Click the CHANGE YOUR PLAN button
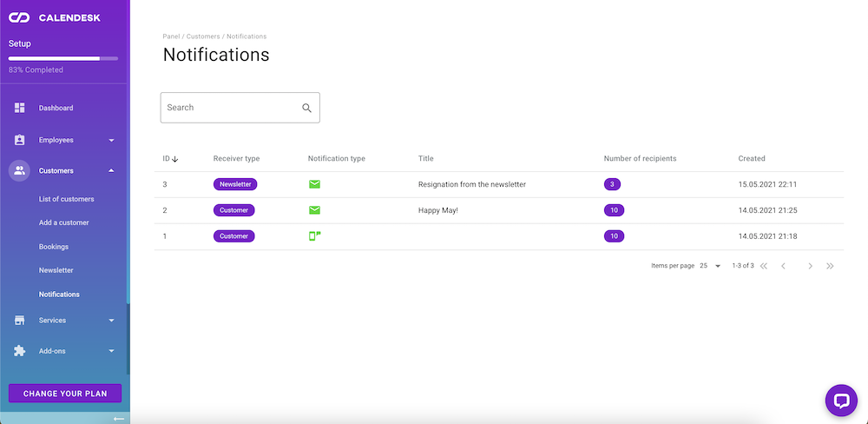 [65, 394]
